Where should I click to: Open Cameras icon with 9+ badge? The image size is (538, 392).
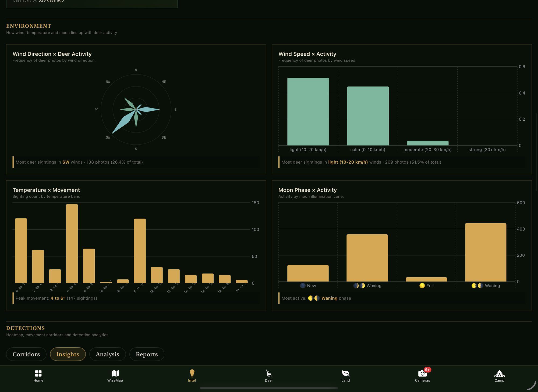point(423,373)
